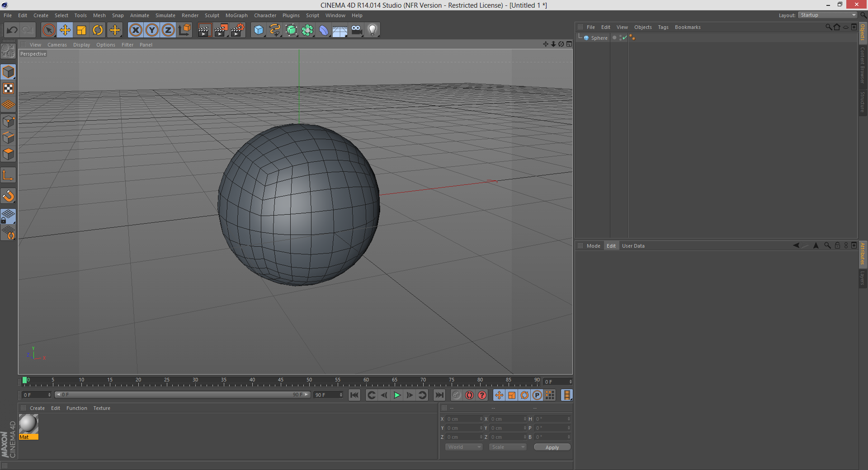Render the active viewport
Screen dimensions: 868x470
(205, 30)
